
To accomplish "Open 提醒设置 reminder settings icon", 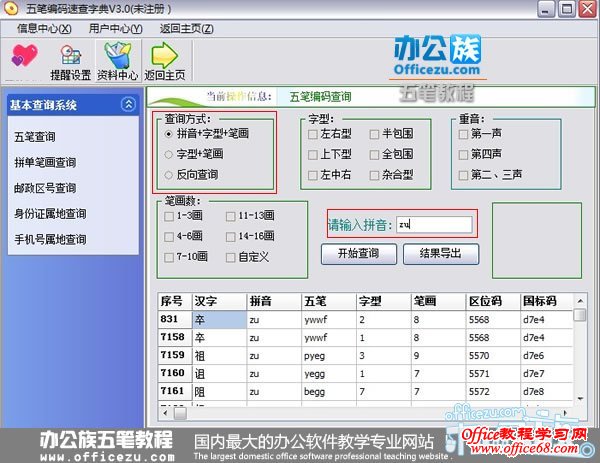I will [x=71, y=61].
